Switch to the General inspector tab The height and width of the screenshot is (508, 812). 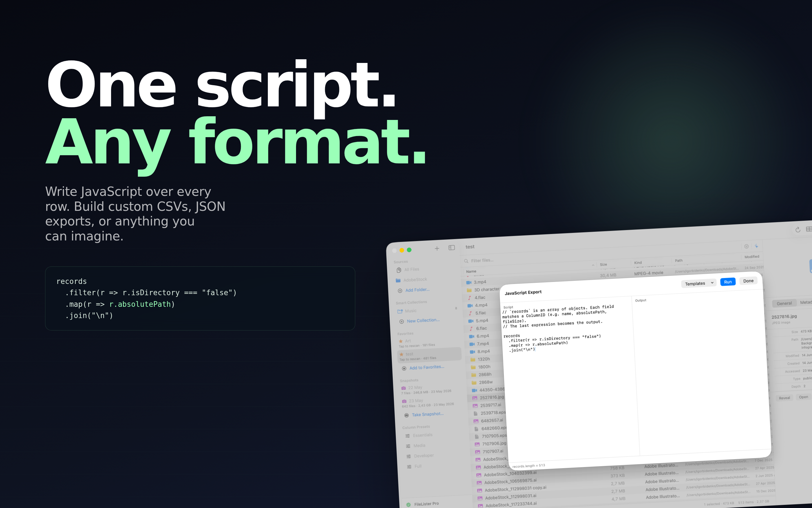(784, 303)
